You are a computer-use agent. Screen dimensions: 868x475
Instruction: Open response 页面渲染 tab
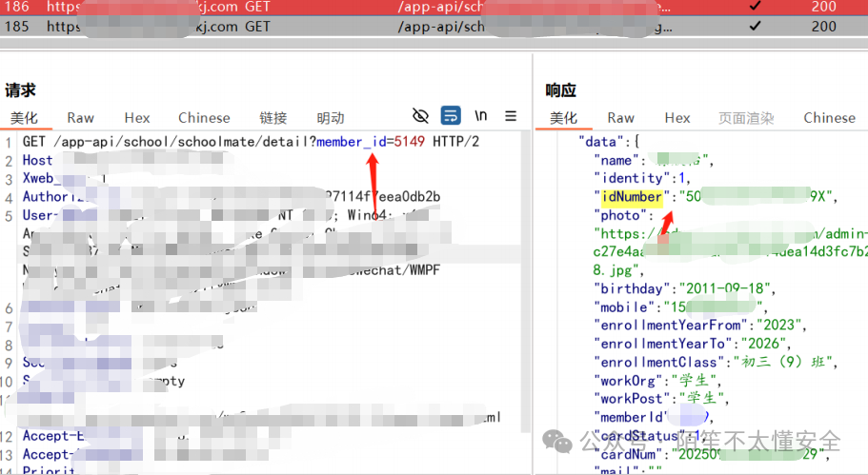(x=746, y=118)
